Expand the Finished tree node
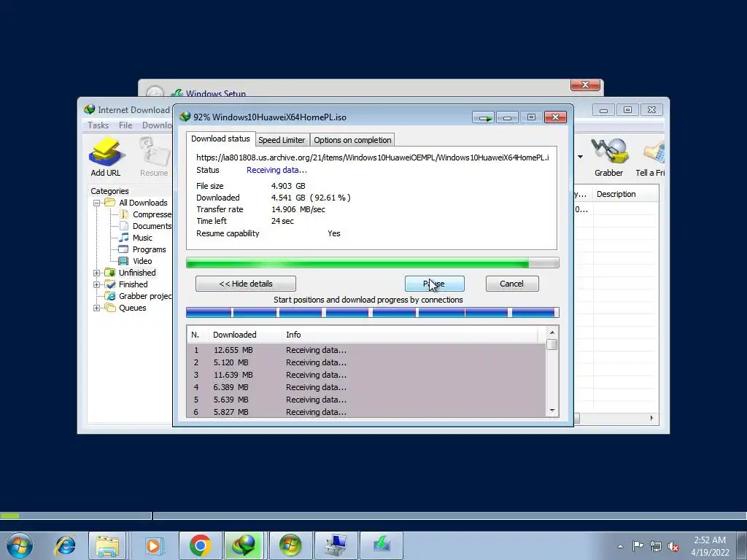747x560 pixels. pyautogui.click(x=97, y=284)
